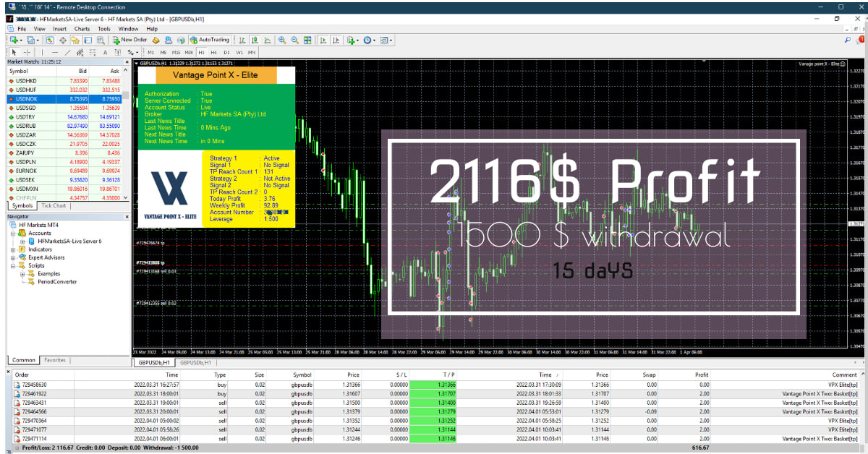Zoom in on the chart
Screen dimensions: 868x454
pos(282,40)
